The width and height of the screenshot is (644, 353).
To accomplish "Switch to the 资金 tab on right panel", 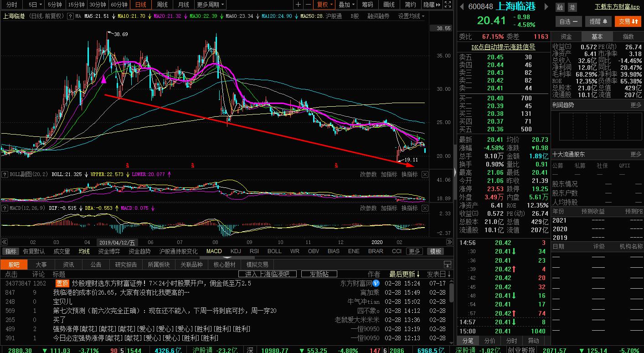I will click(567, 36).
